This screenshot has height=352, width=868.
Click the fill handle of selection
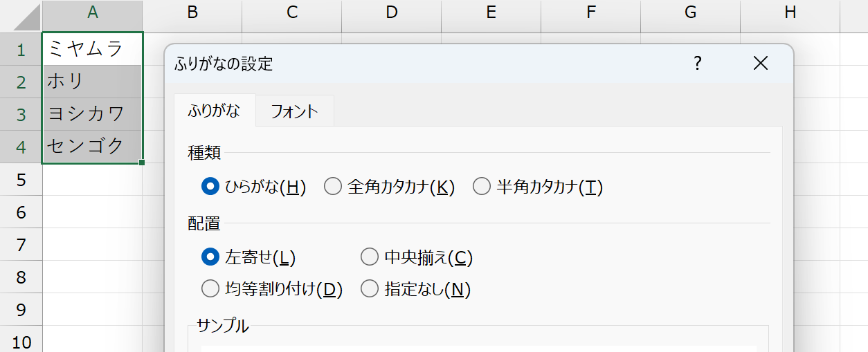142,163
